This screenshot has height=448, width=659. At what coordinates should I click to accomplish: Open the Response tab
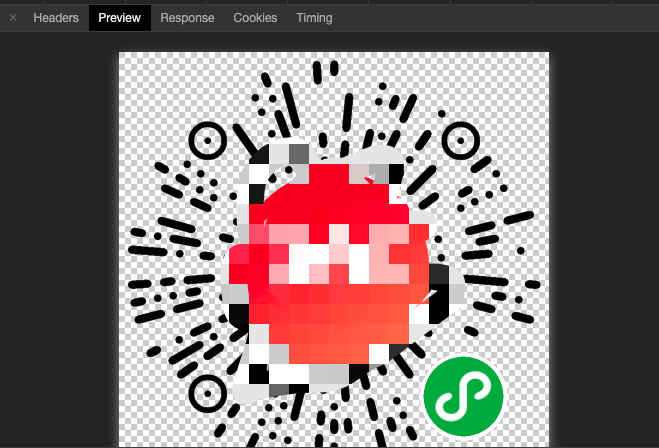pyautogui.click(x=187, y=18)
